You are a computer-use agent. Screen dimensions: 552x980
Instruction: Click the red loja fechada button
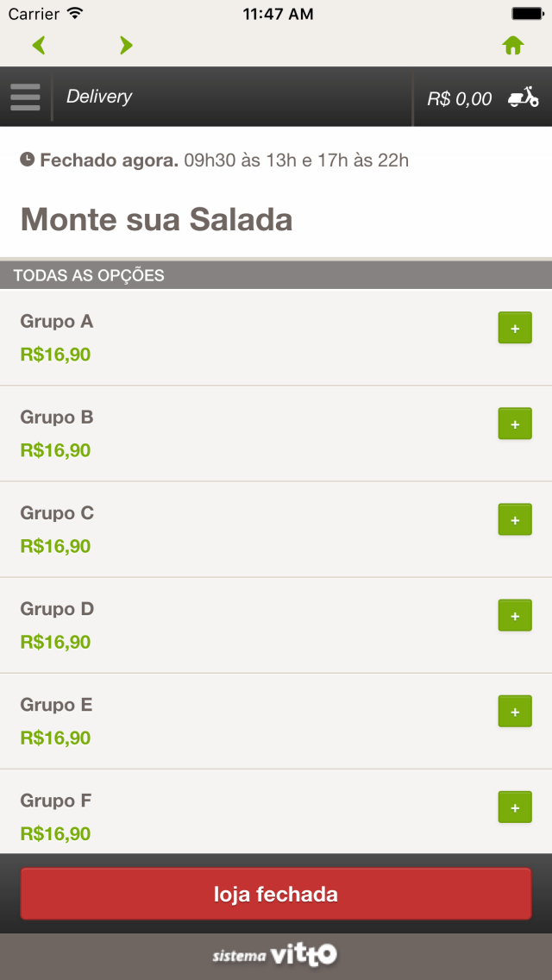pyautogui.click(x=276, y=894)
